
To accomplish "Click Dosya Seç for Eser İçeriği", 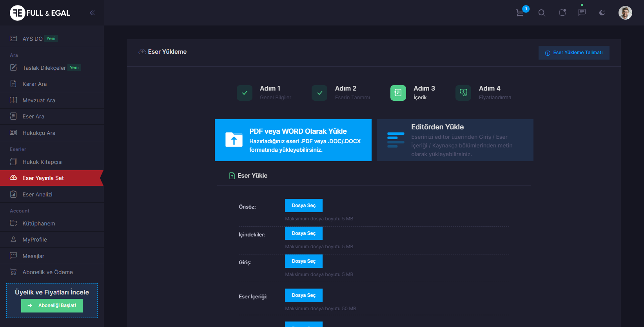I will click(x=303, y=295).
